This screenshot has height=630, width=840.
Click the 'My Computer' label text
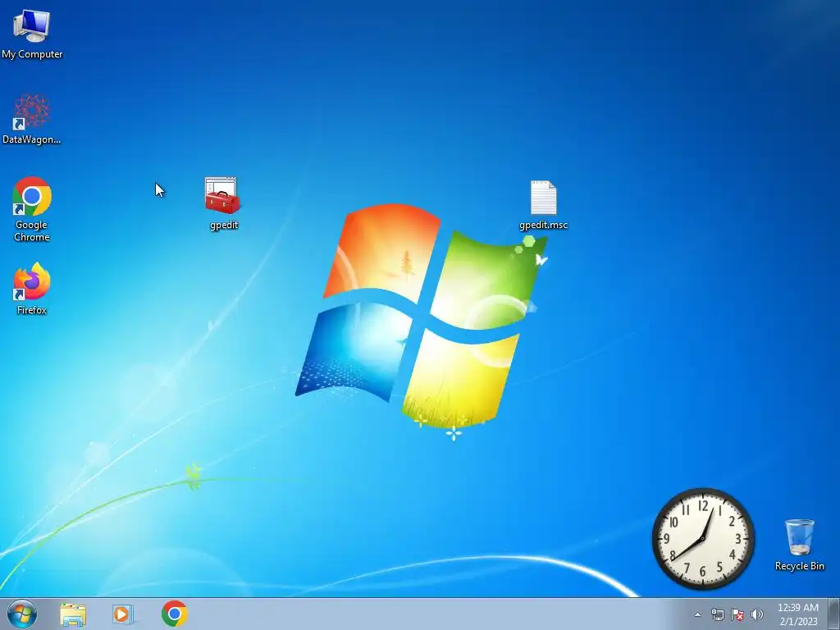click(32, 54)
